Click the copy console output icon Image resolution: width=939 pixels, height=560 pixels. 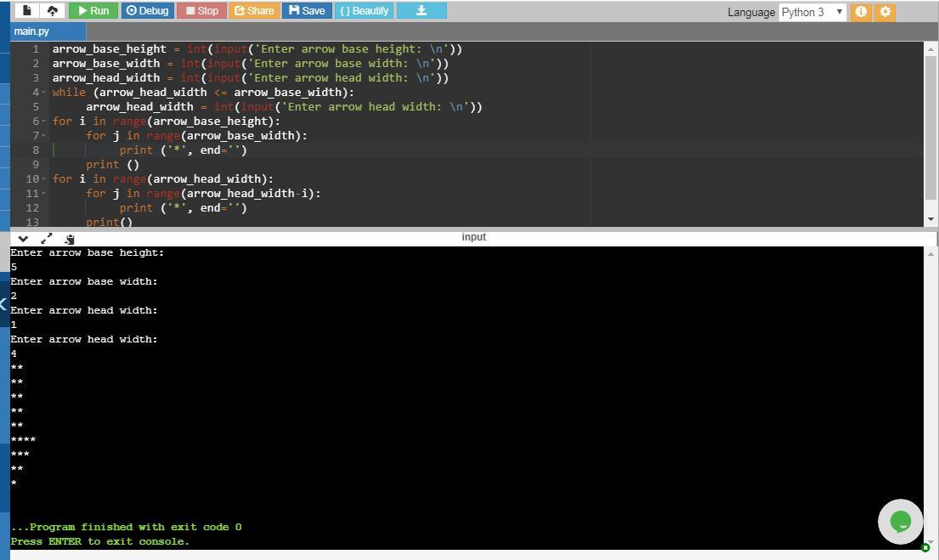[x=70, y=239]
